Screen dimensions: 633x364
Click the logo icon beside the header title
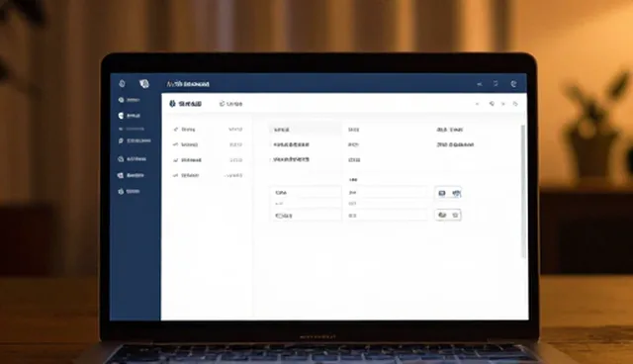pos(144,83)
